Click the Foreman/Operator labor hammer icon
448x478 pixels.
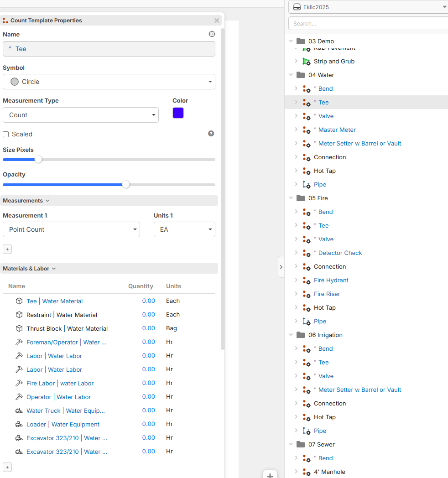(x=19, y=342)
